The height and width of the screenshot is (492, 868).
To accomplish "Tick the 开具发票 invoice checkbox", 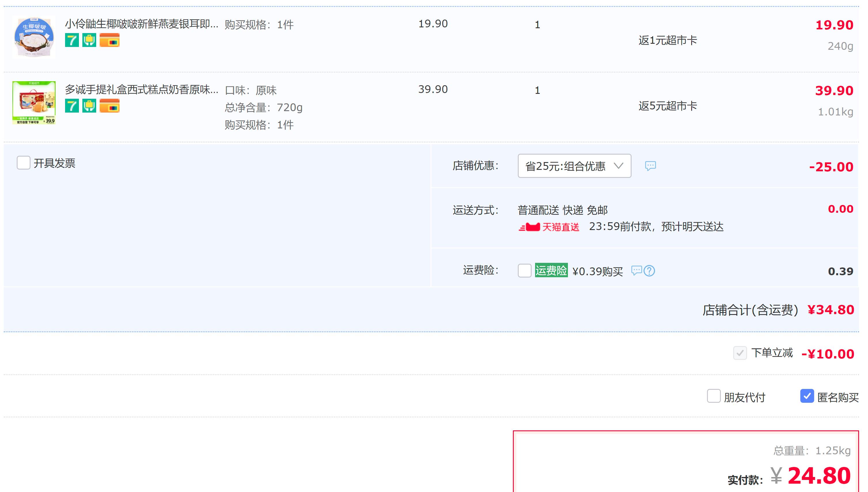I will point(24,163).
